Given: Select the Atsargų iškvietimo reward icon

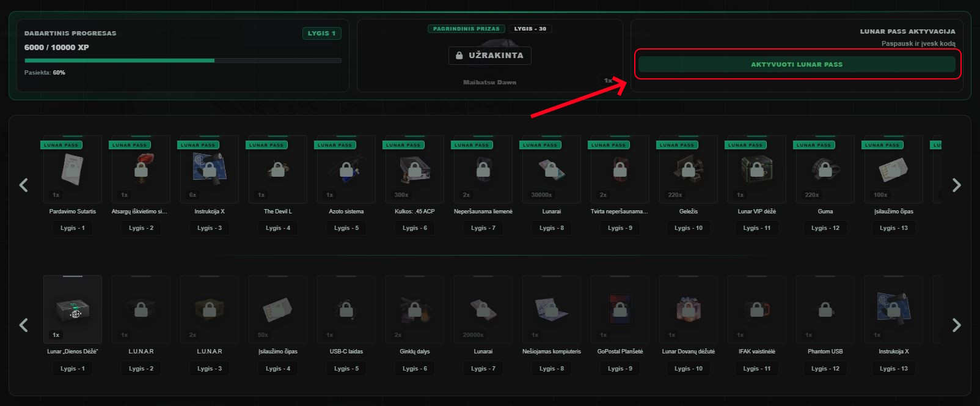Looking at the screenshot, I should point(141,169).
